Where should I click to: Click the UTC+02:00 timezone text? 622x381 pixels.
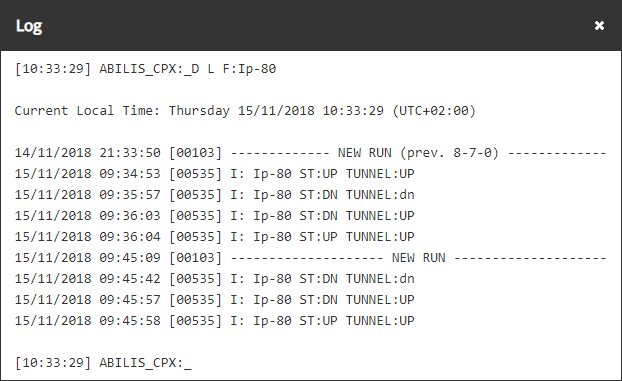tap(434, 110)
